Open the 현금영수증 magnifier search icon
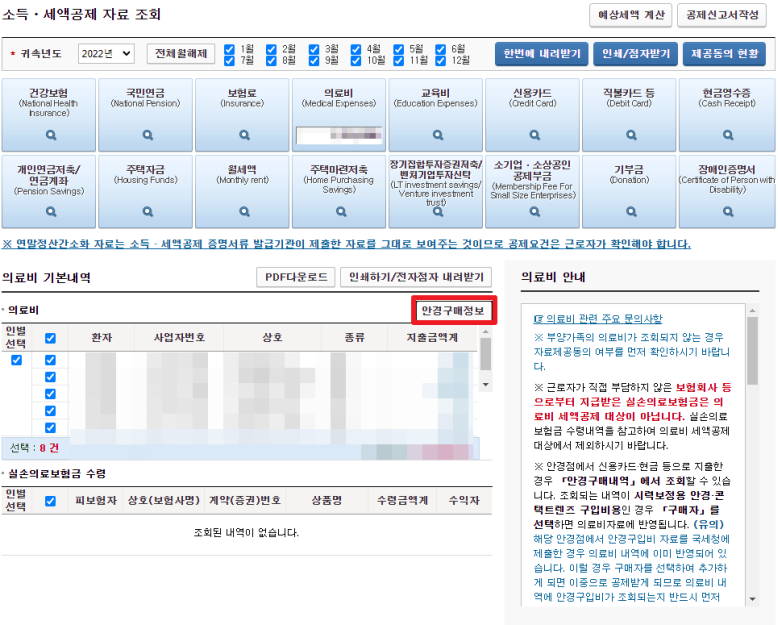 [728, 135]
